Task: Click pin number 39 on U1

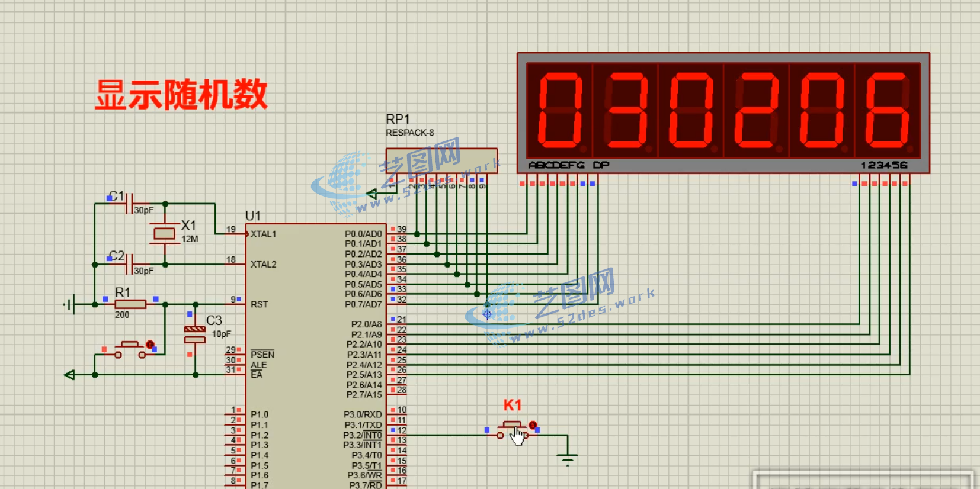Action: point(402,229)
